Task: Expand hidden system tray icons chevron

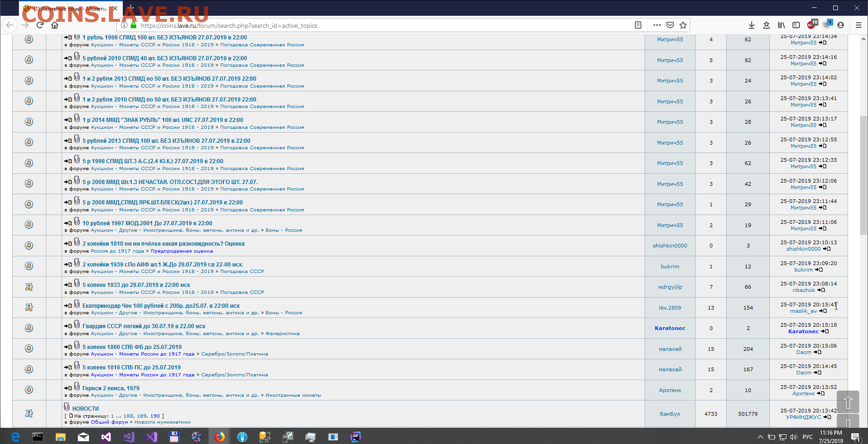Action: (x=760, y=437)
